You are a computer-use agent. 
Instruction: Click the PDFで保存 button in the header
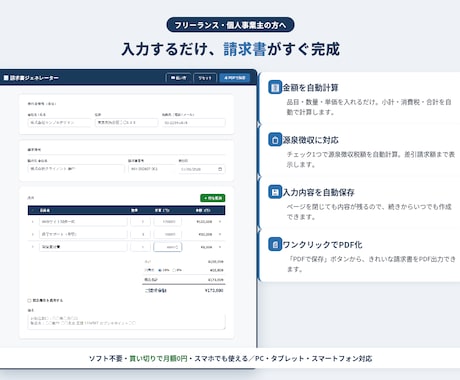tap(235, 78)
